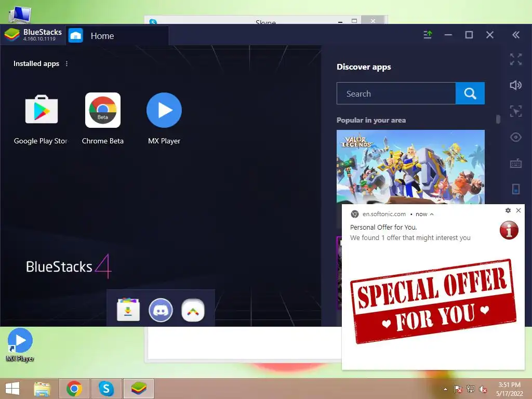
Task: Open notification settings gear icon
Action: click(508, 210)
